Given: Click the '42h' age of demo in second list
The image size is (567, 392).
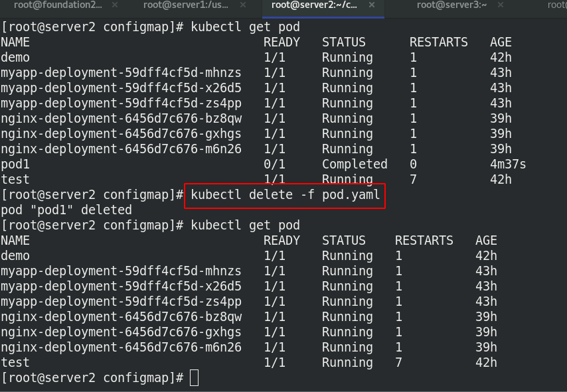Looking at the screenshot, I should (486, 256).
